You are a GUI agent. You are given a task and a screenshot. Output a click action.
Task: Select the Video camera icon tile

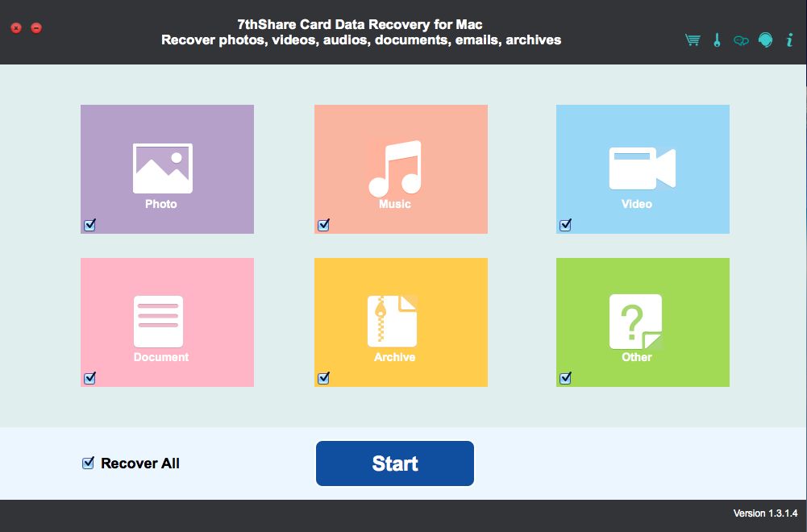click(x=643, y=169)
